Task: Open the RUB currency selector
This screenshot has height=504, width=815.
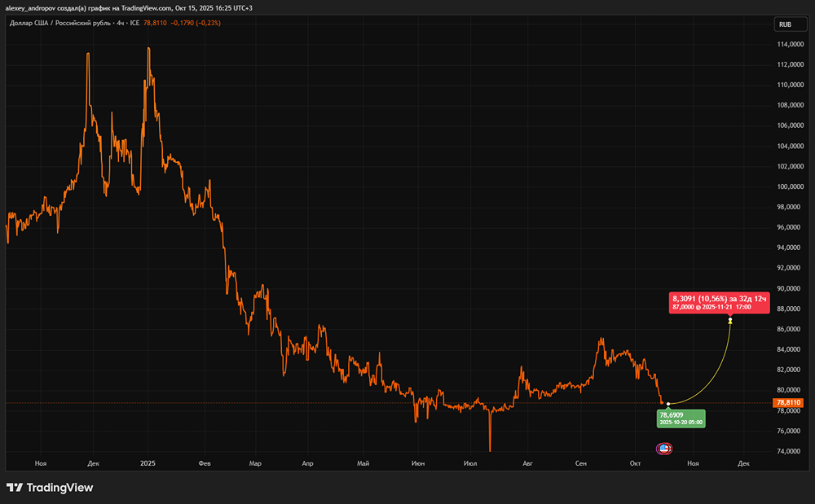Action: coord(790,24)
